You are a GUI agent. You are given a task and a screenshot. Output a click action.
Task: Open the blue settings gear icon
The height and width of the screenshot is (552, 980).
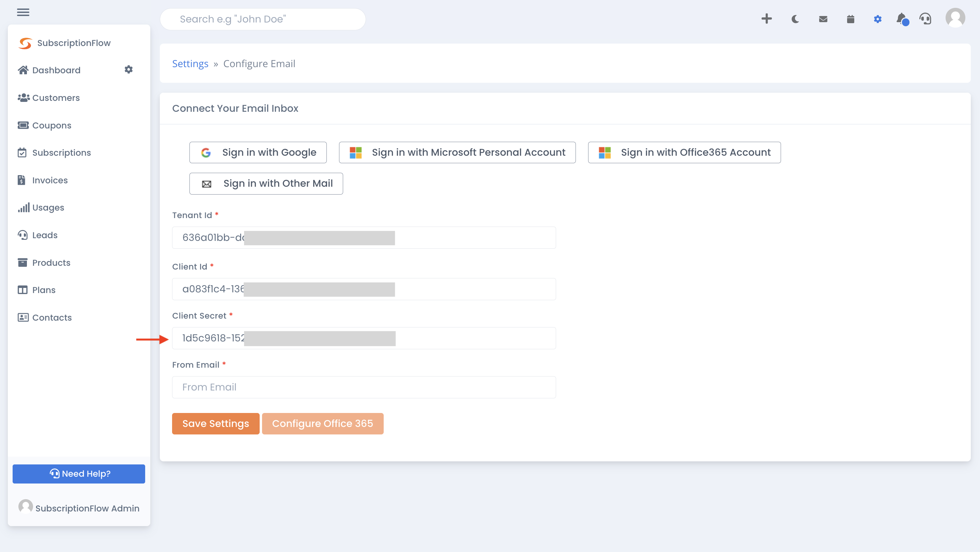pos(877,19)
